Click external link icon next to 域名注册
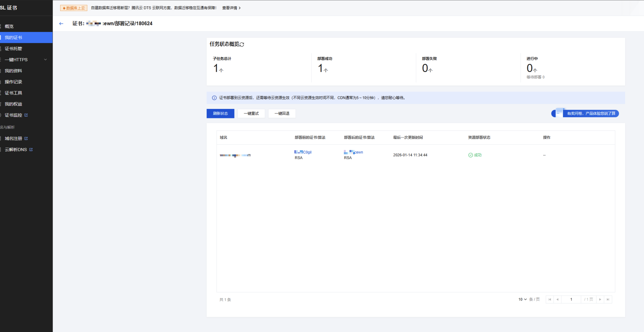Viewport: 644px width, 332px height. click(x=26, y=138)
